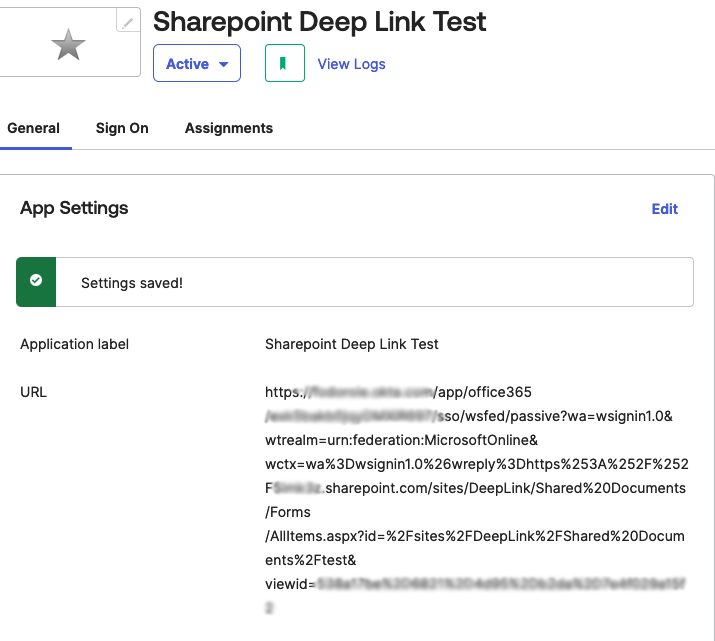Open the Active status dropdown

[197, 63]
